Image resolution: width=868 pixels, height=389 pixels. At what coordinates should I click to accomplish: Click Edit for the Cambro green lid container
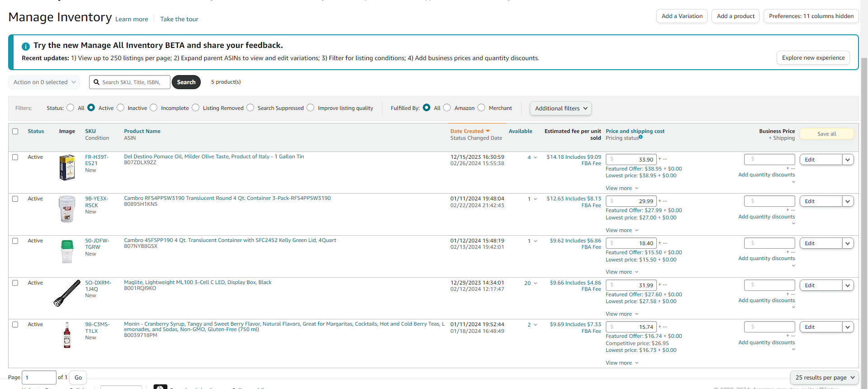point(821,243)
